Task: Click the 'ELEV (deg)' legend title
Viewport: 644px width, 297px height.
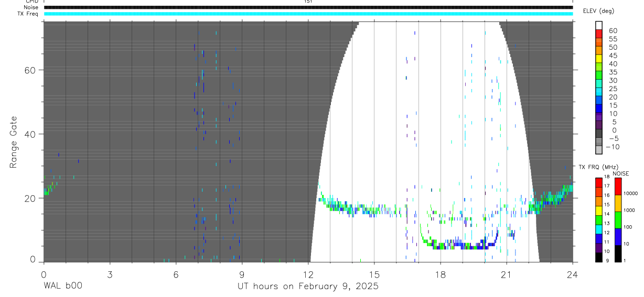Action: 598,11
